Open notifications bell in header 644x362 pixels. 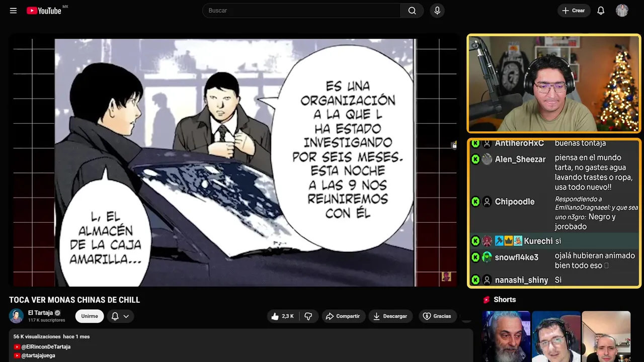click(x=601, y=11)
